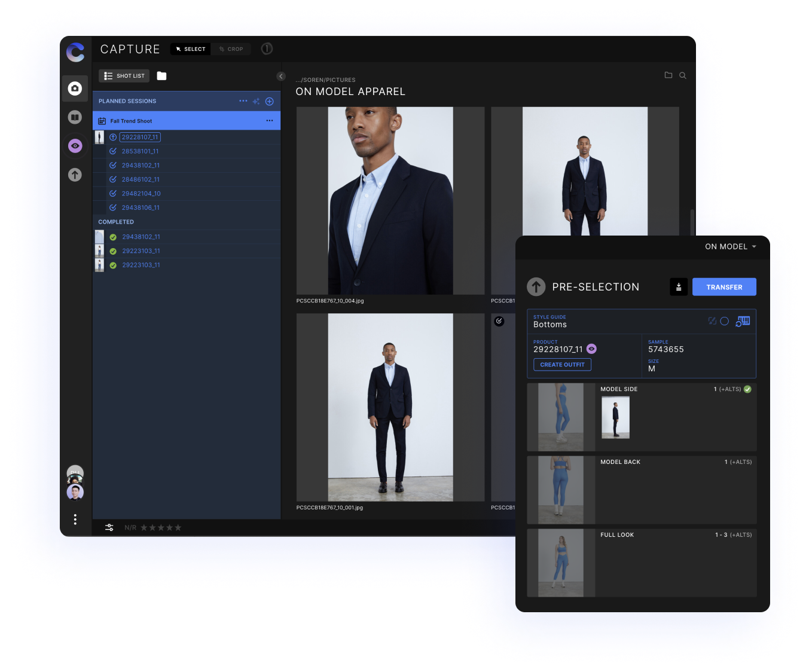Click the upload arrow icon in sidebar

75,175
